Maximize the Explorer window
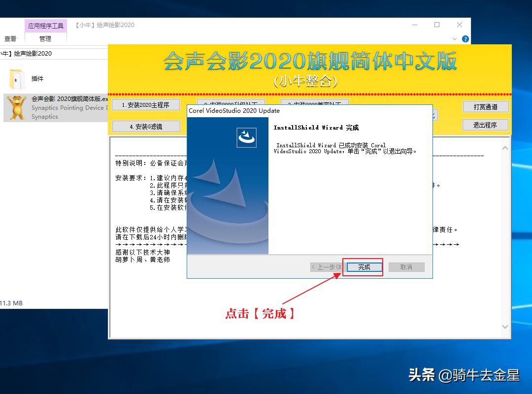The height and width of the screenshot is (394, 532). (x=437, y=25)
